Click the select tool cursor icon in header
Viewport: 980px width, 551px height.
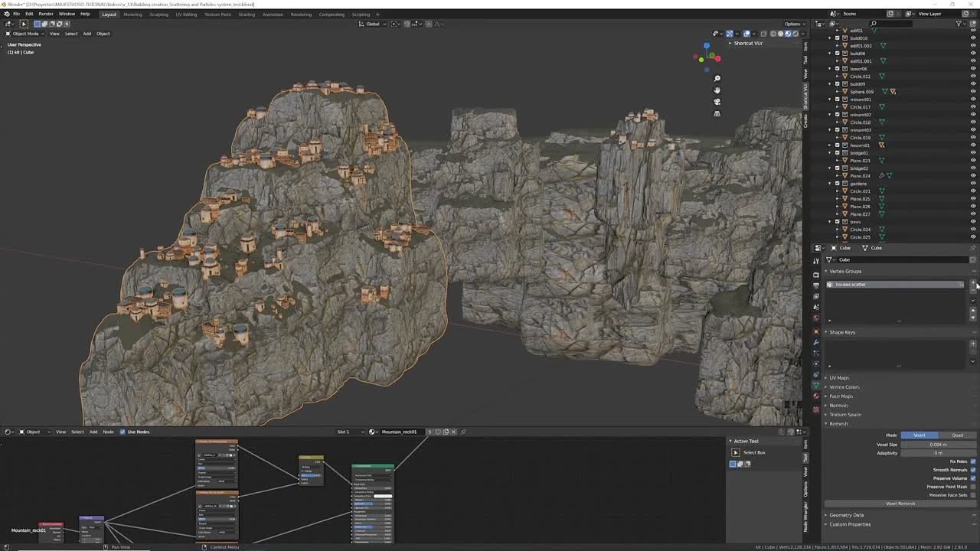coord(24,24)
